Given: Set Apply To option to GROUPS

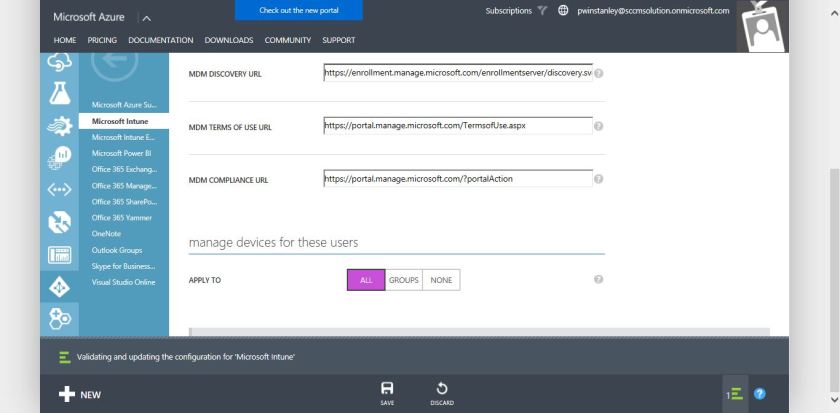Looking at the screenshot, I should click(403, 280).
